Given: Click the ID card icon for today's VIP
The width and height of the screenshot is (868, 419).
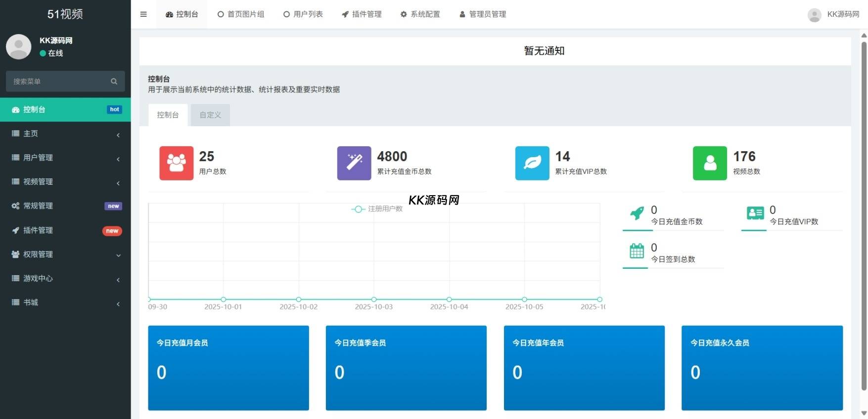Looking at the screenshot, I should pyautogui.click(x=755, y=213).
